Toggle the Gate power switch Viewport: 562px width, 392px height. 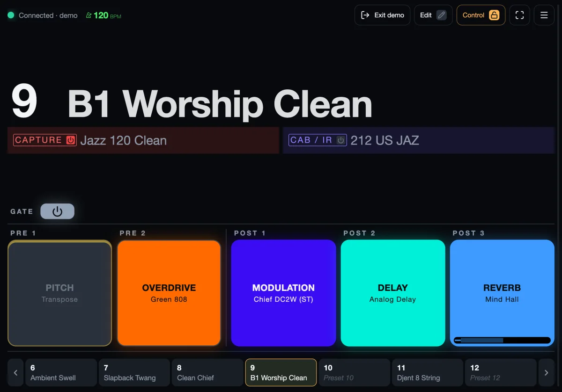[57, 211]
